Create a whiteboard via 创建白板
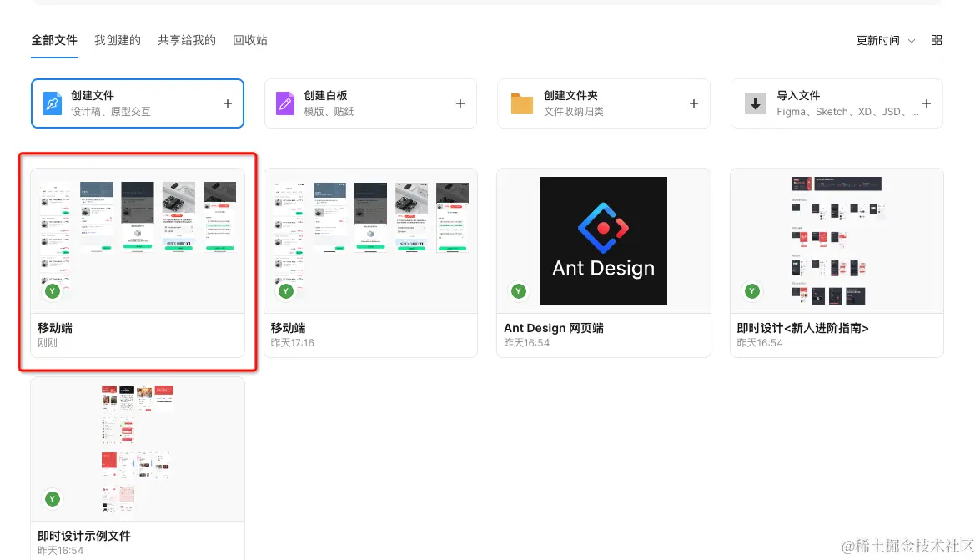This screenshot has height=560, width=980. [370, 103]
